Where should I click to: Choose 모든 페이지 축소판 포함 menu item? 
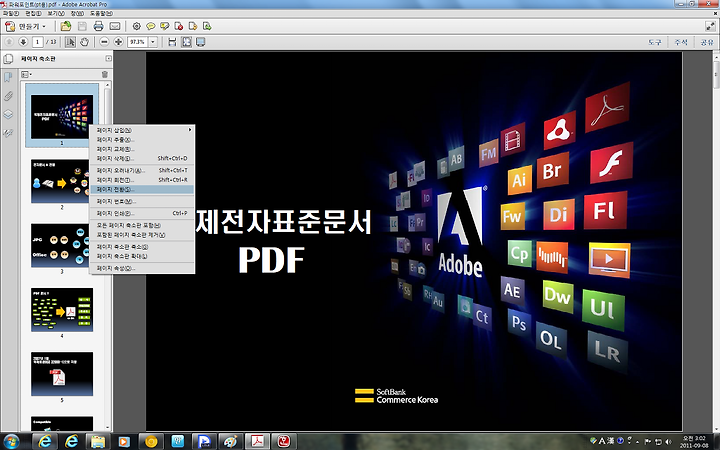pos(142,225)
